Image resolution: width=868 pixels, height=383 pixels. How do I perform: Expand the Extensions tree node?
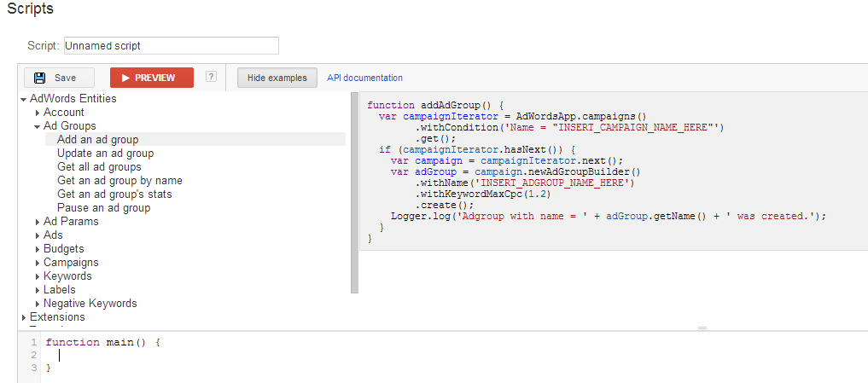pos(24,317)
